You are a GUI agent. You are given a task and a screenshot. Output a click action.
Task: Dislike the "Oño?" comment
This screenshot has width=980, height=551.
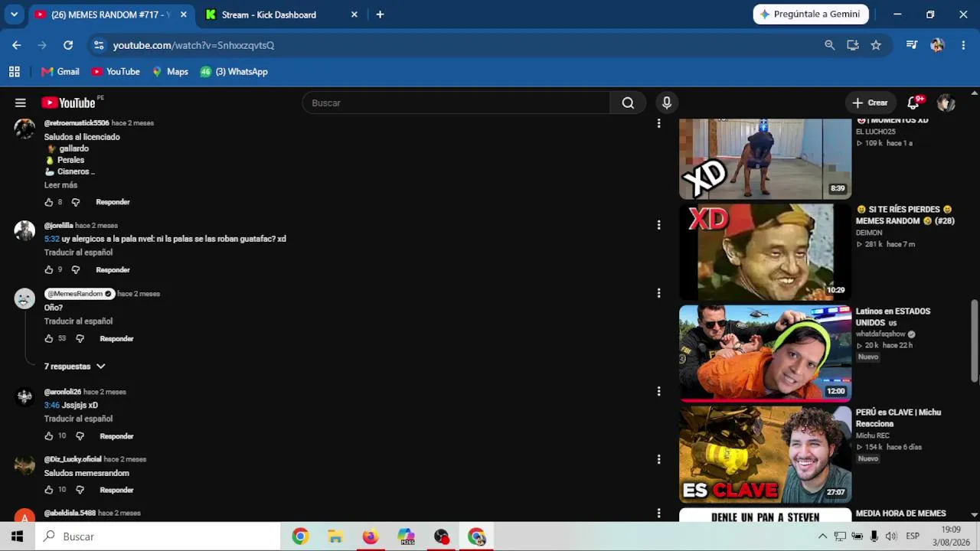(x=80, y=339)
